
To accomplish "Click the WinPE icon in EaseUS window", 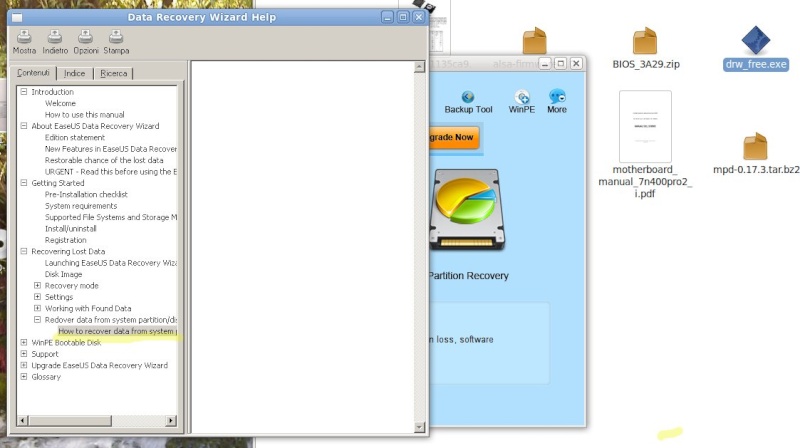I will (521, 102).
